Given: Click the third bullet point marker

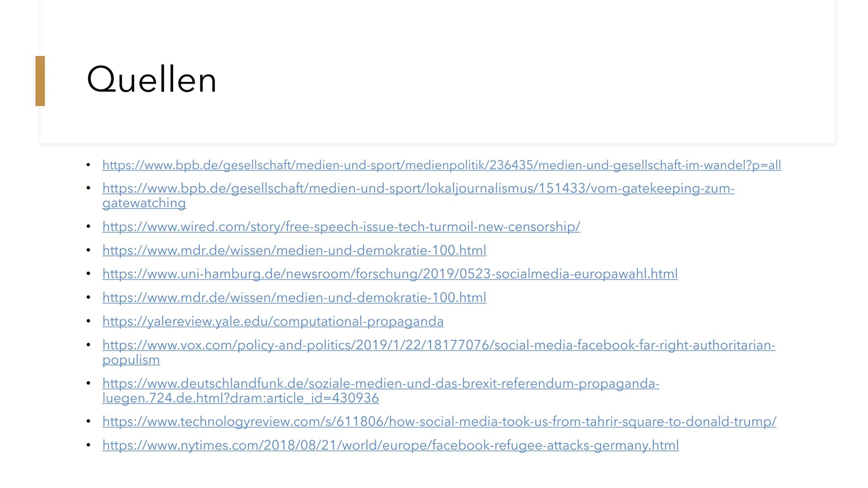Looking at the screenshot, I should pos(90,226).
